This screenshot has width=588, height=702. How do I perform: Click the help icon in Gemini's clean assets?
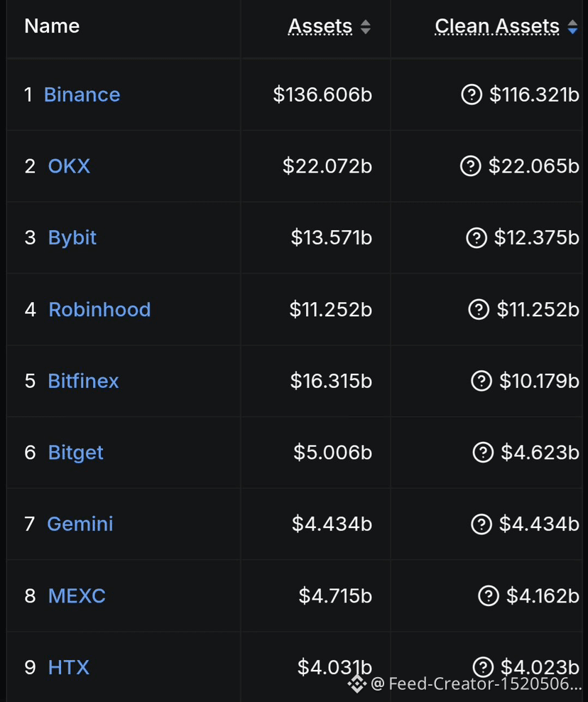click(x=481, y=524)
